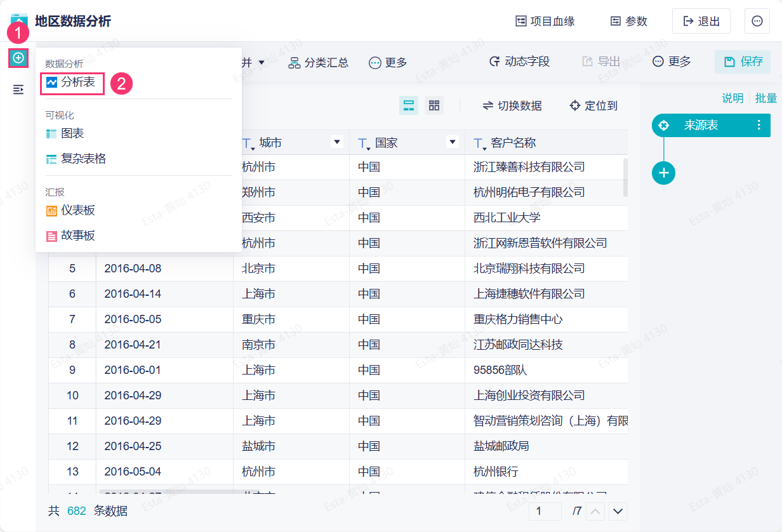Open 更多 next to 导出

coord(672,62)
